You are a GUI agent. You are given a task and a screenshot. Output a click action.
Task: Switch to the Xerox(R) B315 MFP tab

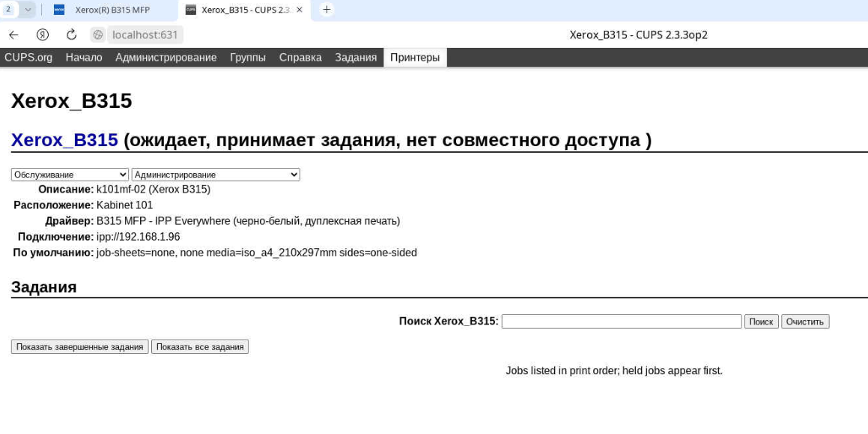pyautogui.click(x=112, y=10)
